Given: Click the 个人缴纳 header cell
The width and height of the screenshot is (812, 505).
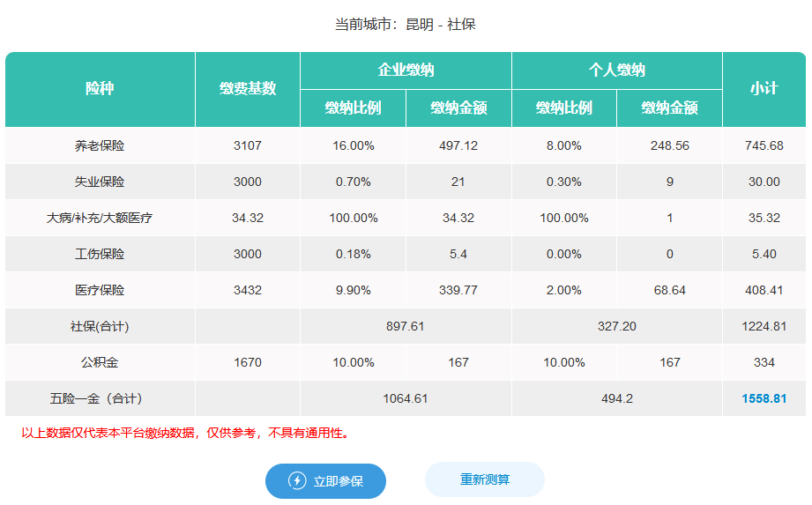Looking at the screenshot, I should click(616, 71).
